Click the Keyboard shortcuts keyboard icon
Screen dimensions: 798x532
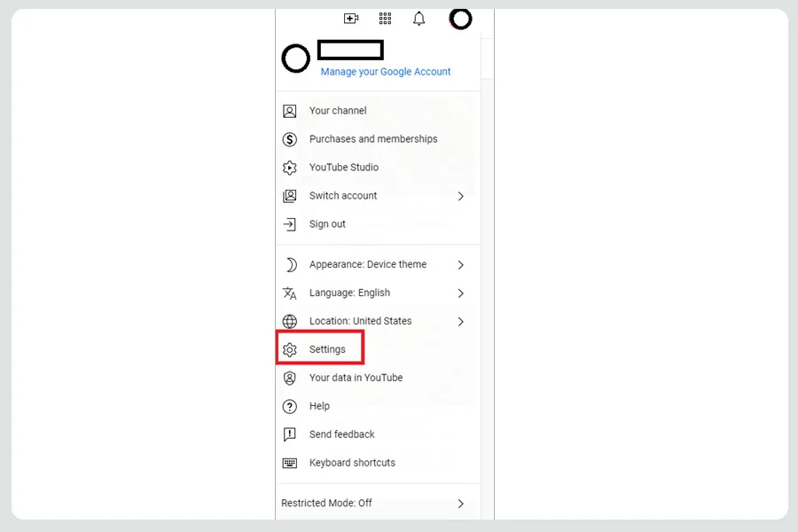click(290, 463)
